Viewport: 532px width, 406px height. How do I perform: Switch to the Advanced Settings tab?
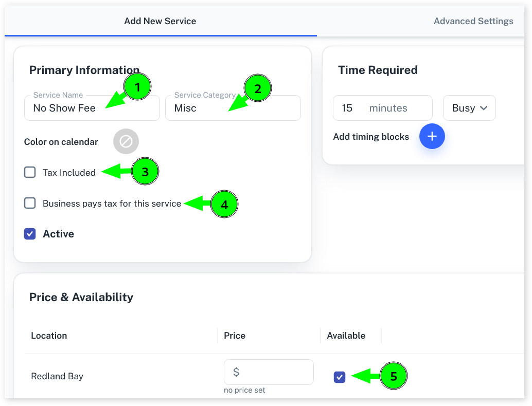tap(473, 21)
